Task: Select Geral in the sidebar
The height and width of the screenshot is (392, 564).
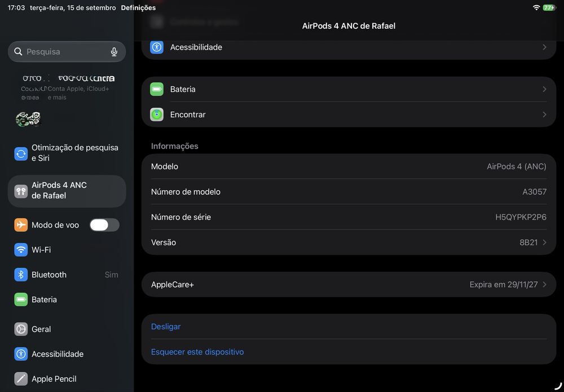Action: point(67,329)
